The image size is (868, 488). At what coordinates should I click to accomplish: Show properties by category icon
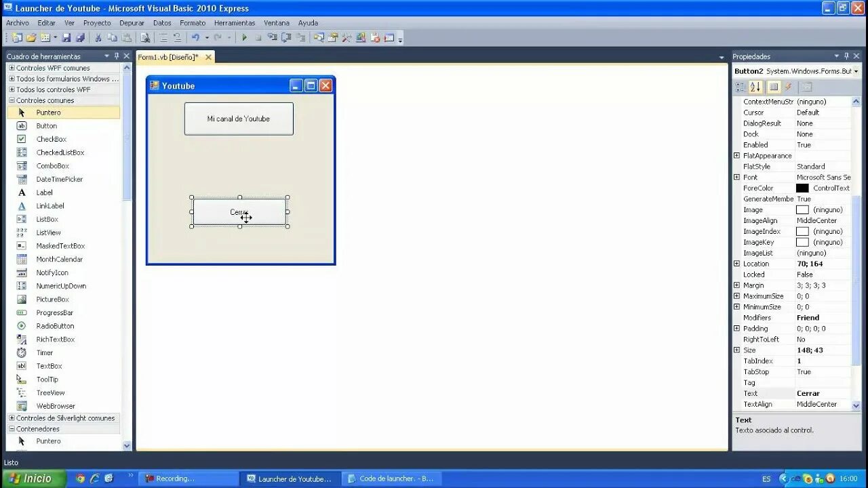740,87
